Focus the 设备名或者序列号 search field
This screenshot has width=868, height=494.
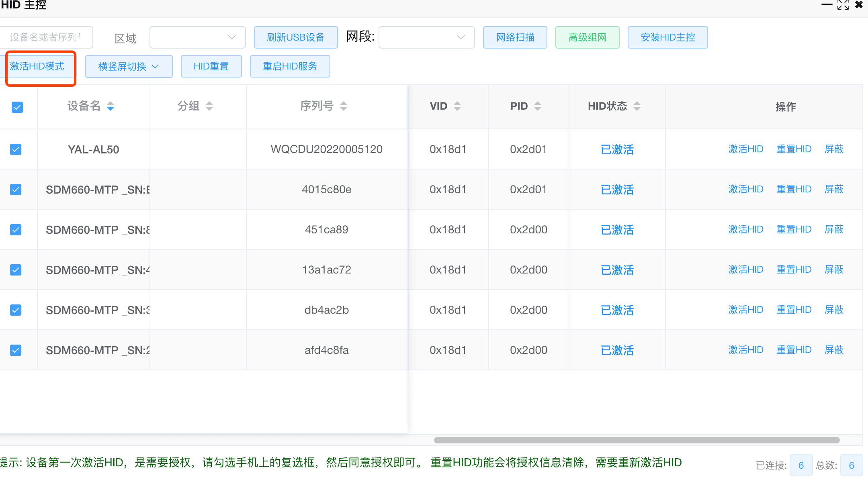pos(45,37)
